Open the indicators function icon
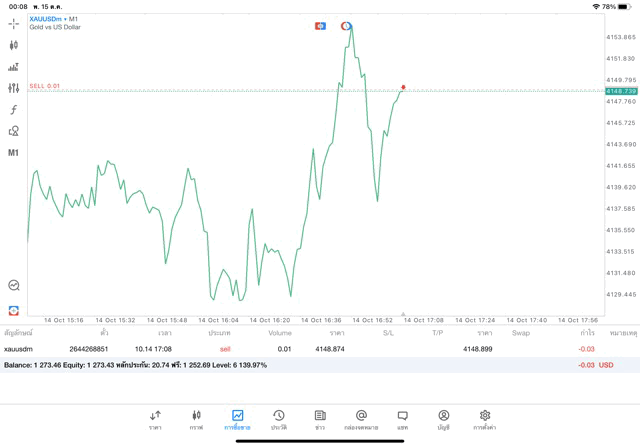640x447 pixels. click(14, 110)
